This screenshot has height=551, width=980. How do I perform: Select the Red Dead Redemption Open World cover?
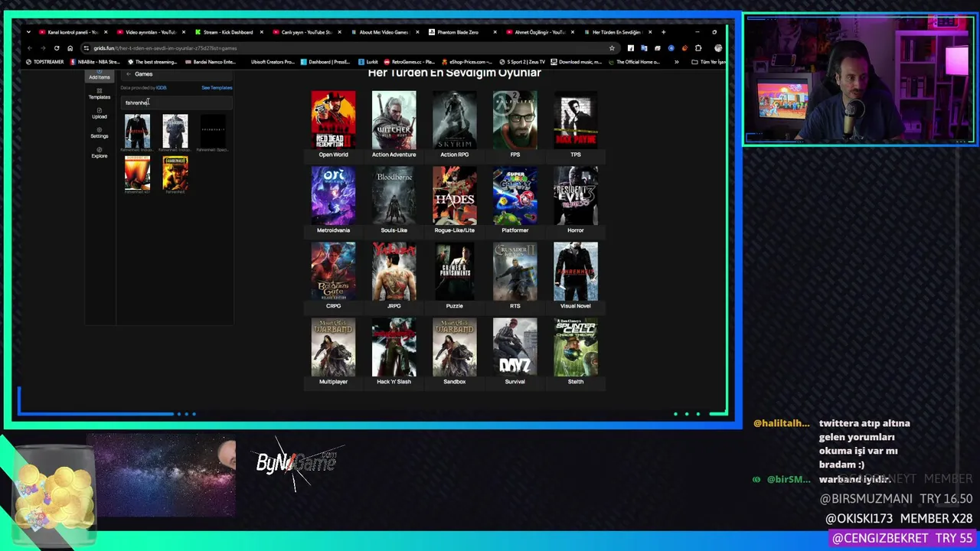tap(333, 119)
